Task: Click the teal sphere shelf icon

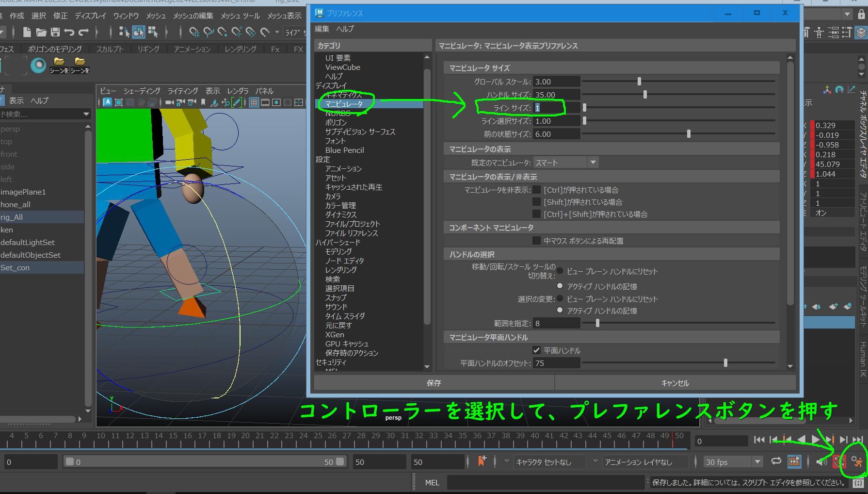Action: [38, 65]
